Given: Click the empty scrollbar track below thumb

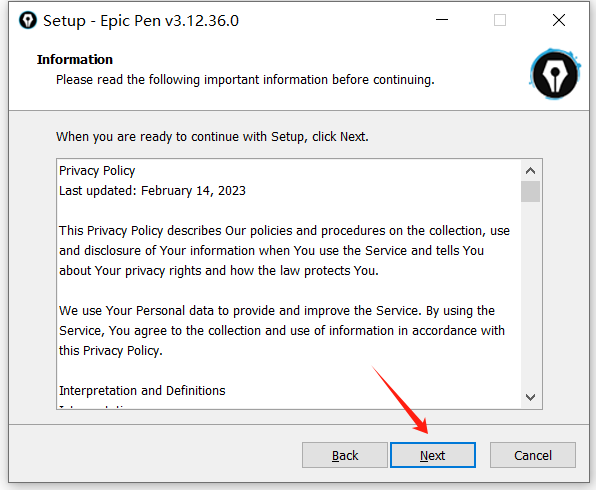Looking at the screenshot, I should 530,295.
